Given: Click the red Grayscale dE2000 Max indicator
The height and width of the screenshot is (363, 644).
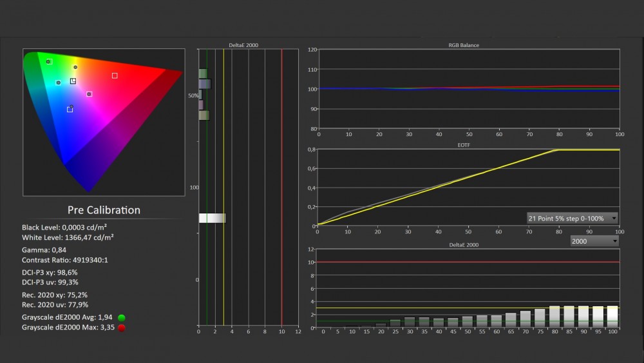Looking at the screenshot, I should [x=121, y=328].
